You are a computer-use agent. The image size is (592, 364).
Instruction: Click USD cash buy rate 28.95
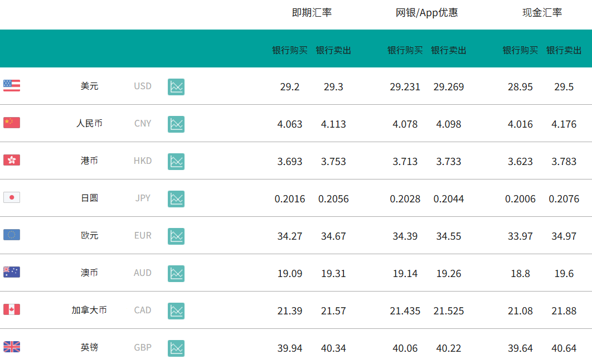[520, 87]
